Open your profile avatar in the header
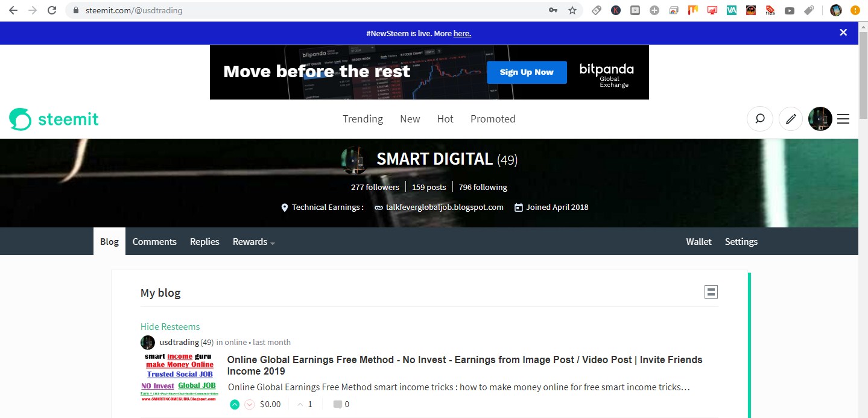Viewport: 868px width, 418px height. [820, 119]
